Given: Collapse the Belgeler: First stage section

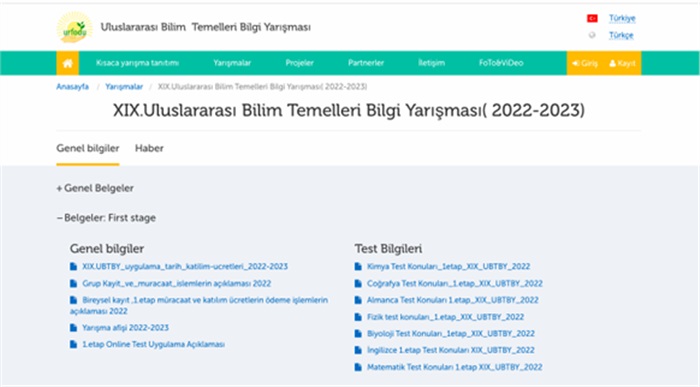Looking at the screenshot, I should 106,218.
